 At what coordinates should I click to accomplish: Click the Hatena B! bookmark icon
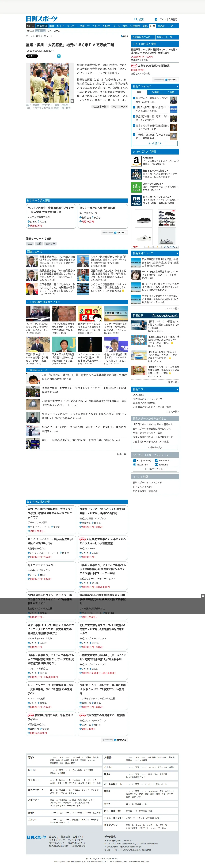[59, 56]
